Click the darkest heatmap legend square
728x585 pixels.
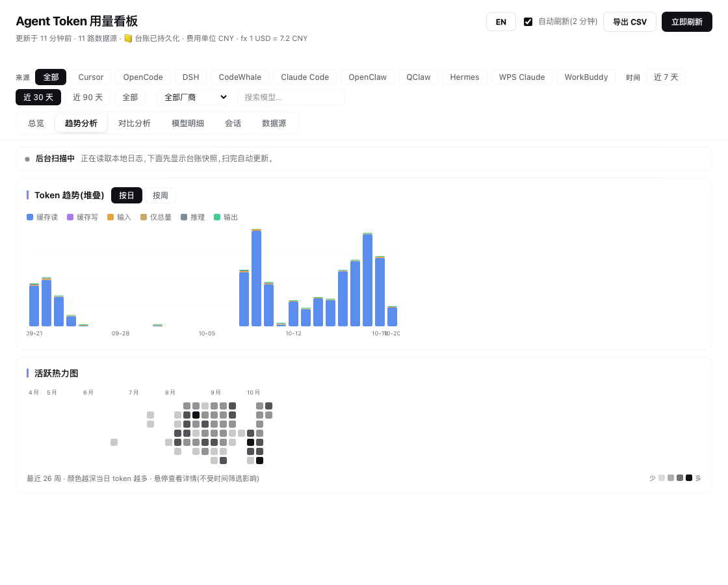pos(689,478)
